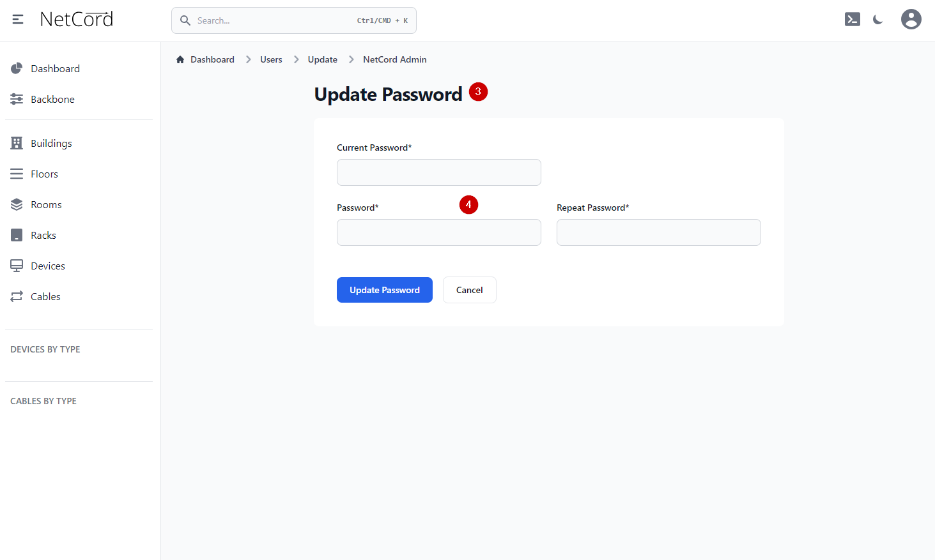Open the Floors menu item
The width and height of the screenshot is (935, 560).
click(x=44, y=174)
